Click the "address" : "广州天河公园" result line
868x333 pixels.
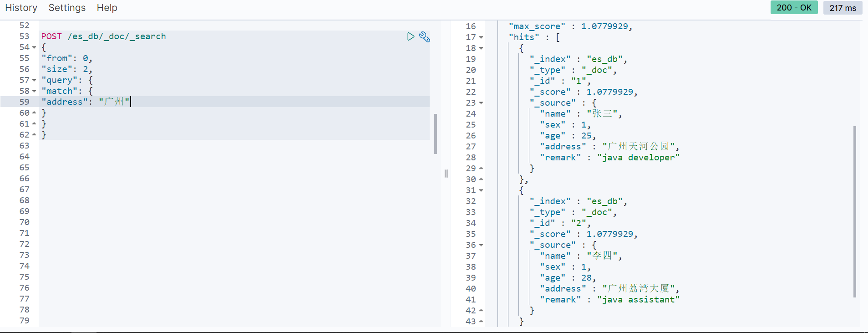[x=609, y=147]
